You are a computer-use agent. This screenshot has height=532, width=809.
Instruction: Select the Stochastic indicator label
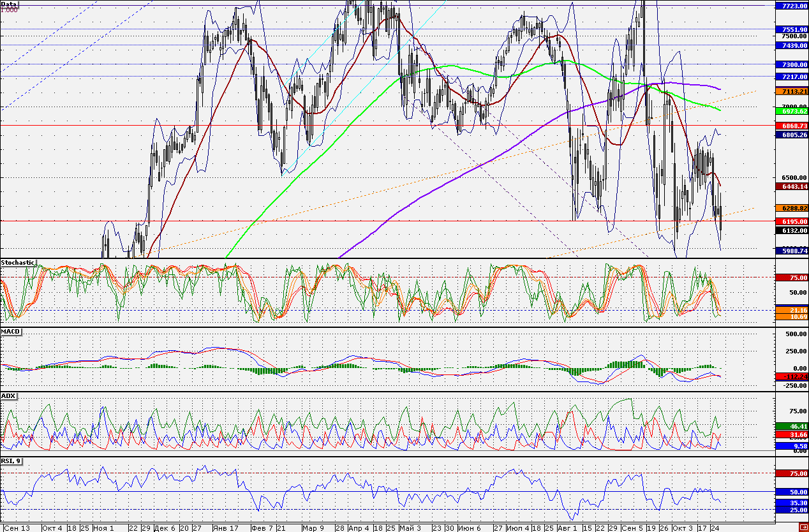click(x=18, y=262)
